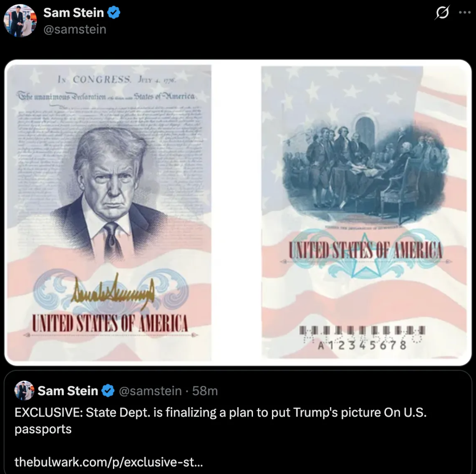Click the small avatar in quoted tweet

24,390
